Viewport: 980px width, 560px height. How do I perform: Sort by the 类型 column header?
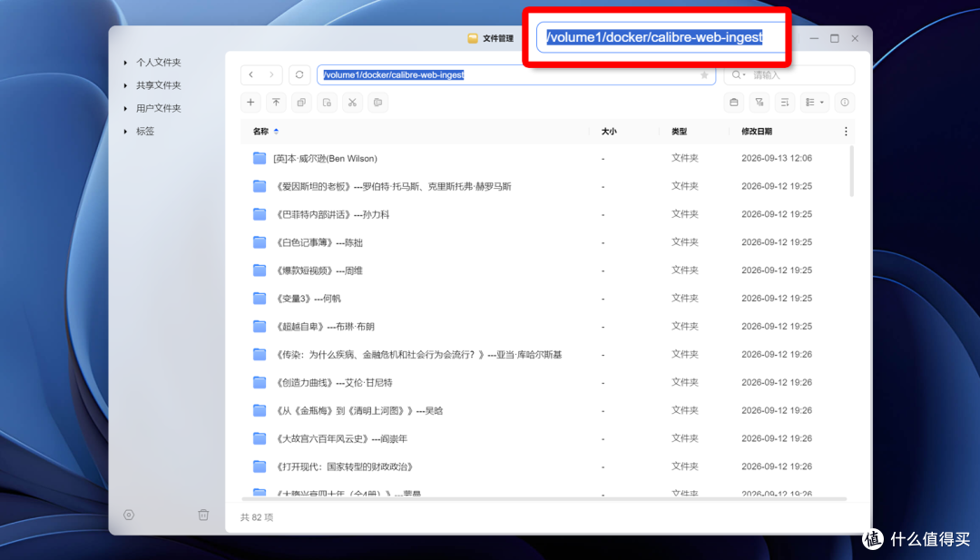[680, 132]
